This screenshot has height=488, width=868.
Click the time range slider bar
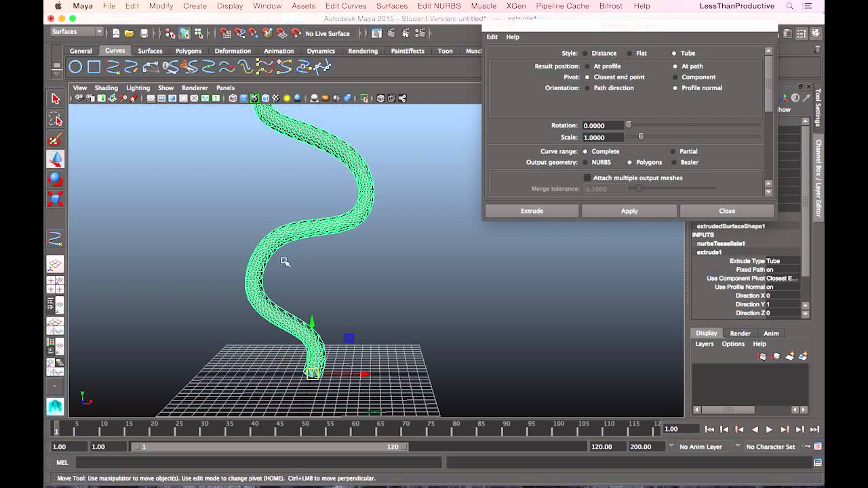(x=270, y=447)
